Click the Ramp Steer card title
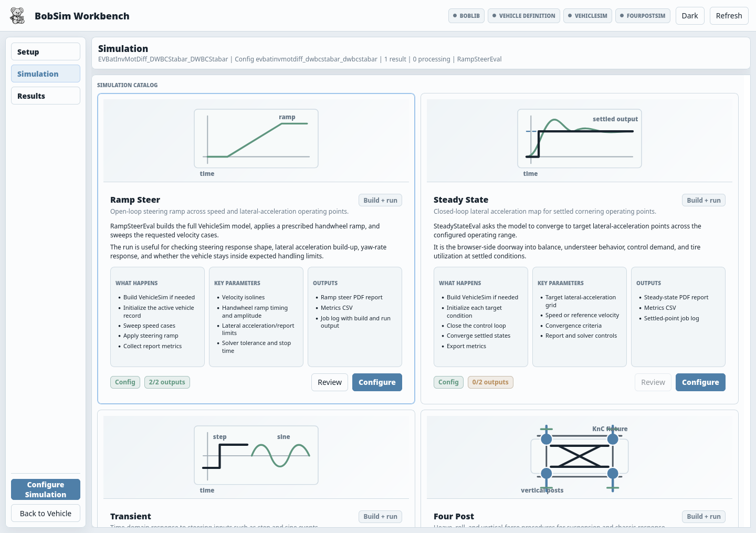 (x=135, y=200)
